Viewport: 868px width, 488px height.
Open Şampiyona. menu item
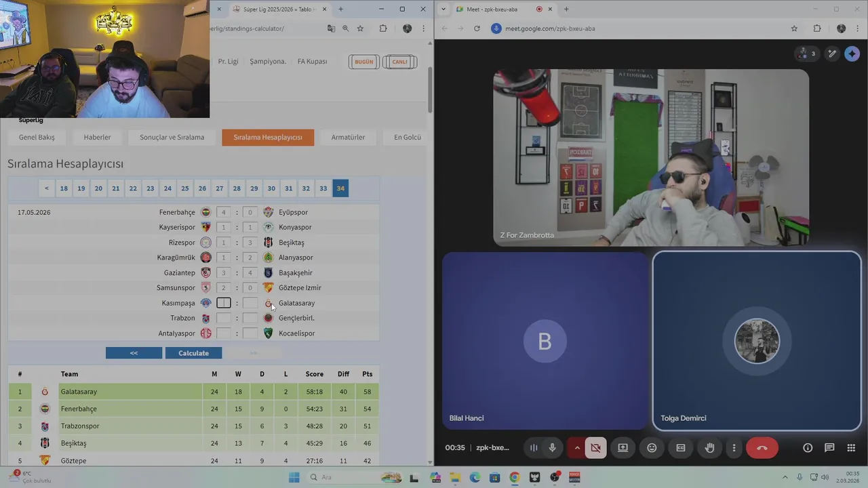[268, 61]
